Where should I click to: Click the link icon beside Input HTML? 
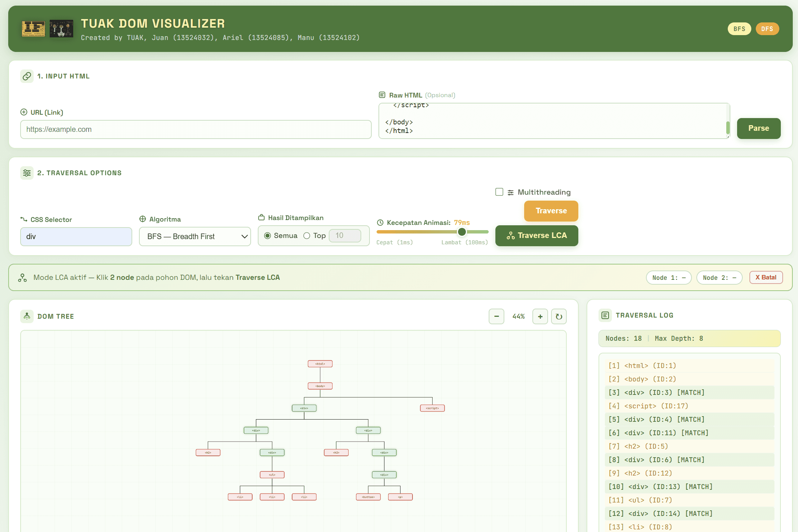(x=27, y=76)
